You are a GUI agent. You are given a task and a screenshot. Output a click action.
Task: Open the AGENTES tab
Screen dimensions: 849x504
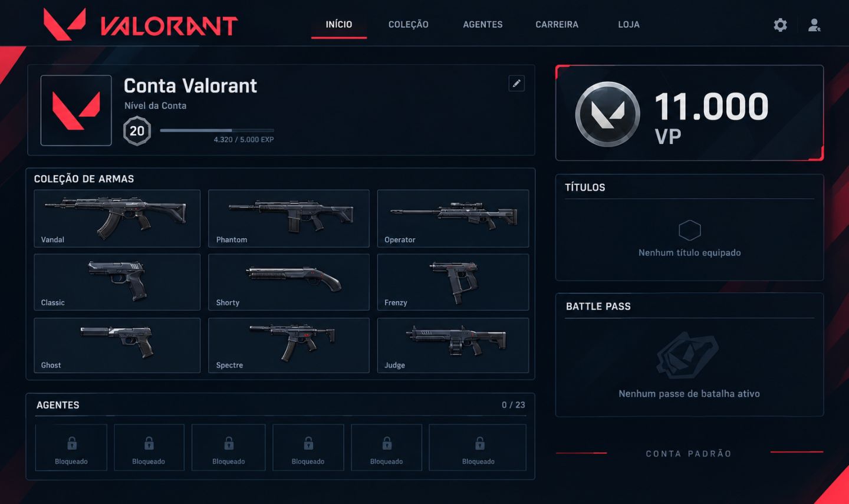pos(483,24)
